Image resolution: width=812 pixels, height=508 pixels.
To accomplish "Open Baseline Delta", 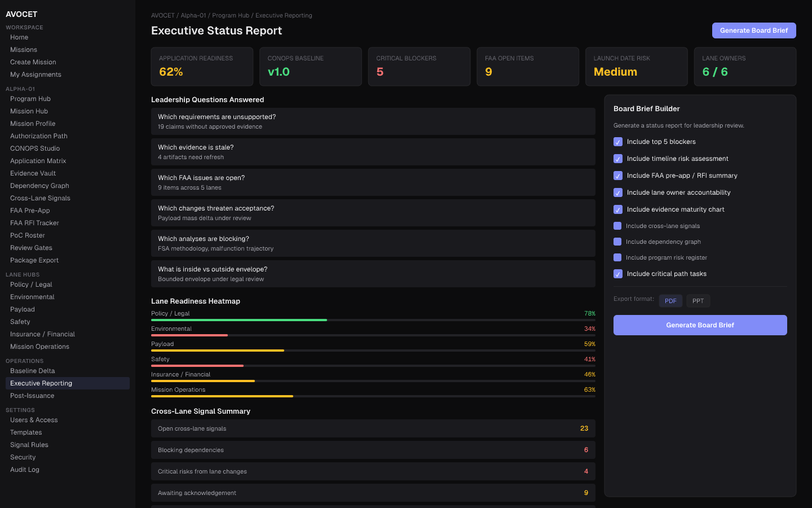I will click(68, 371).
